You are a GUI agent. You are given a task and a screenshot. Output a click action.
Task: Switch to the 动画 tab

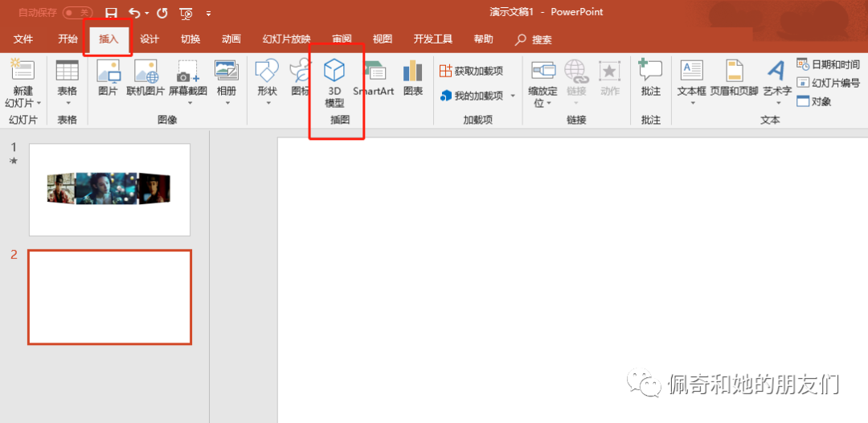(x=231, y=39)
